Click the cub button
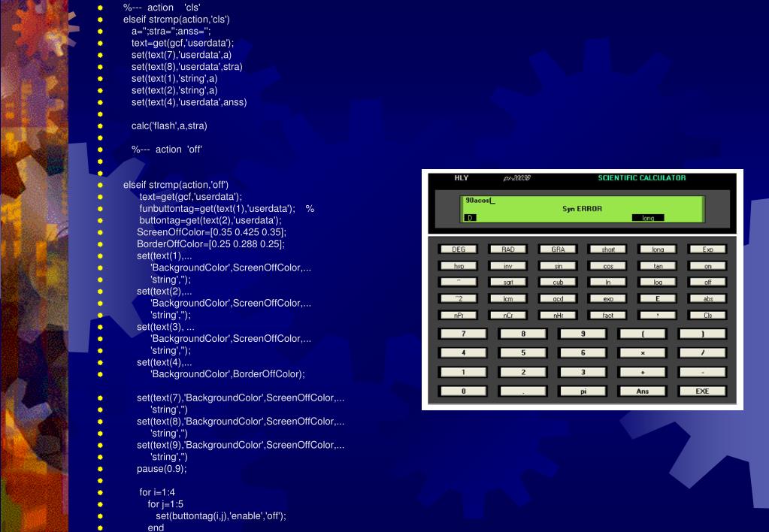The image size is (769, 532). point(558,282)
